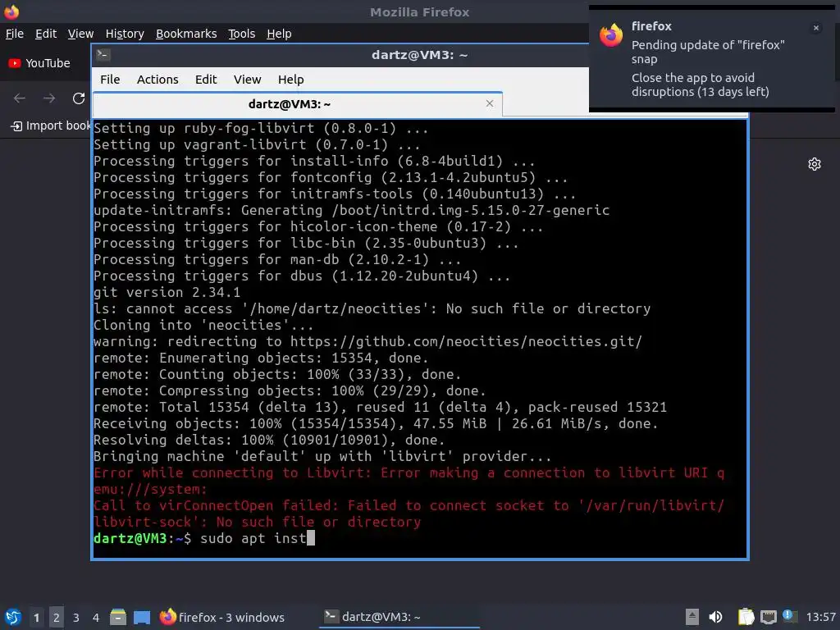
Task: Open the terminal Edit menu
Action: [x=206, y=80]
